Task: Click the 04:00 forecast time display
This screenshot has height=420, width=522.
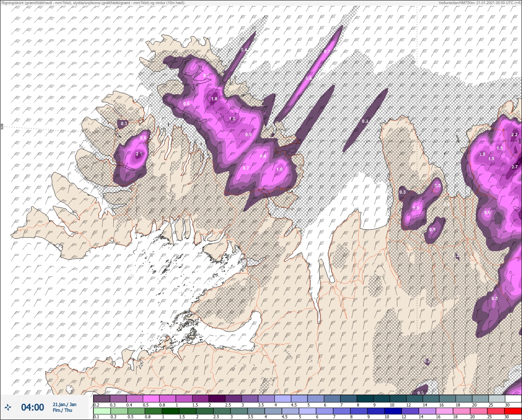Action: [33, 407]
